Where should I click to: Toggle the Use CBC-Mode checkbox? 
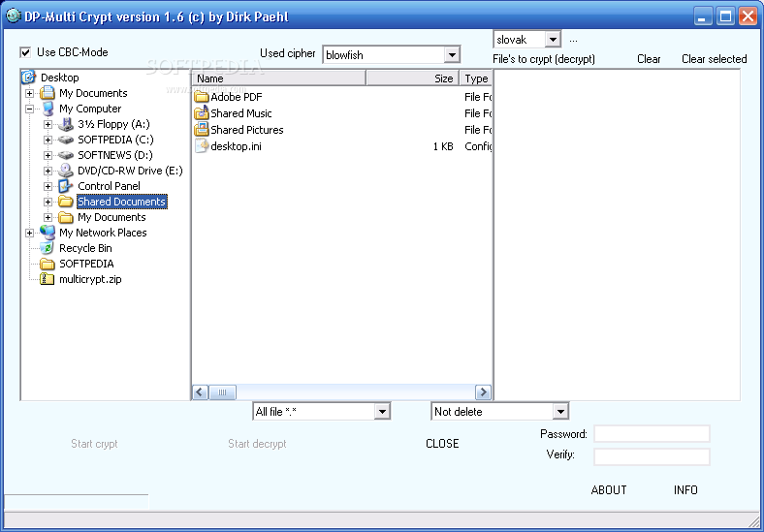(25, 52)
